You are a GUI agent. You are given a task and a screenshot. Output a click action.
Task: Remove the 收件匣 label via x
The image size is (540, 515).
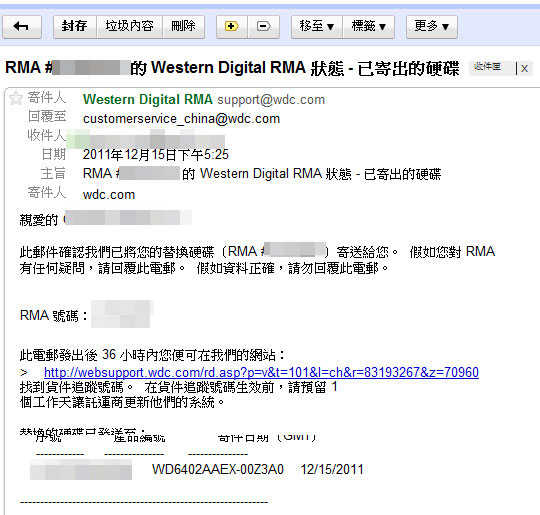click(x=525, y=69)
